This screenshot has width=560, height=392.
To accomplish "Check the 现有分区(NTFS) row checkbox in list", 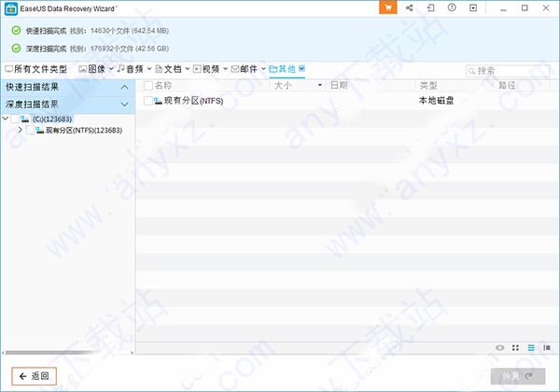I will pyautogui.click(x=147, y=101).
